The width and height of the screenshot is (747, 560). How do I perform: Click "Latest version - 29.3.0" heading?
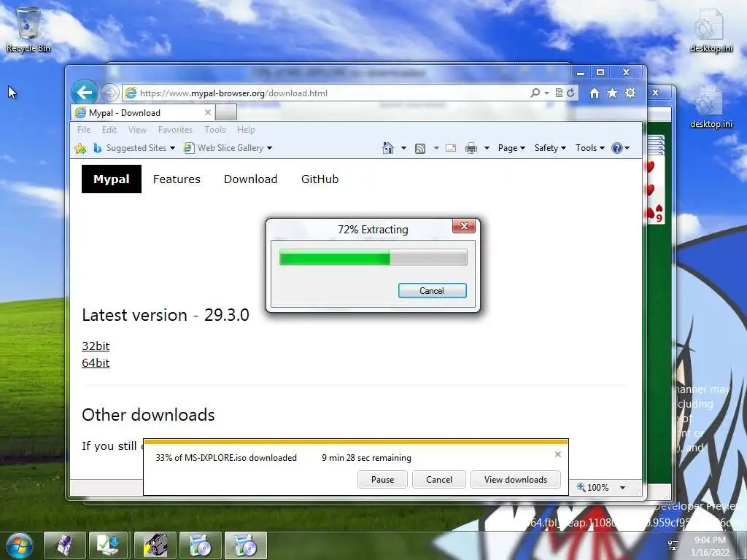tap(166, 315)
